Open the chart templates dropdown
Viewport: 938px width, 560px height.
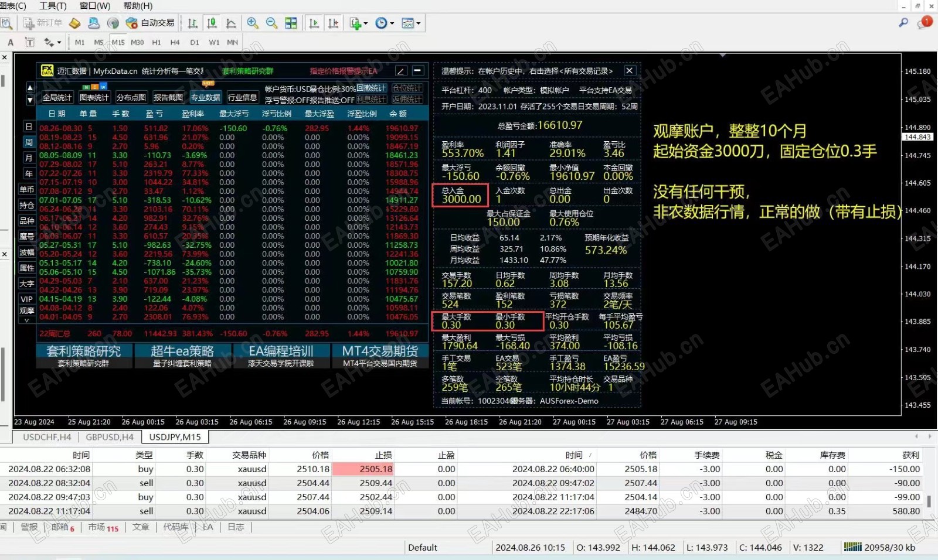point(411,23)
